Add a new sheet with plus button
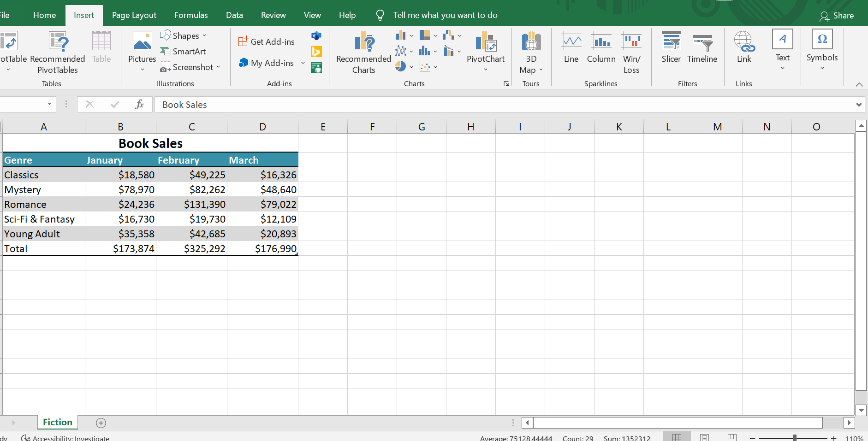The height and width of the screenshot is (441, 868). pos(101,423)
